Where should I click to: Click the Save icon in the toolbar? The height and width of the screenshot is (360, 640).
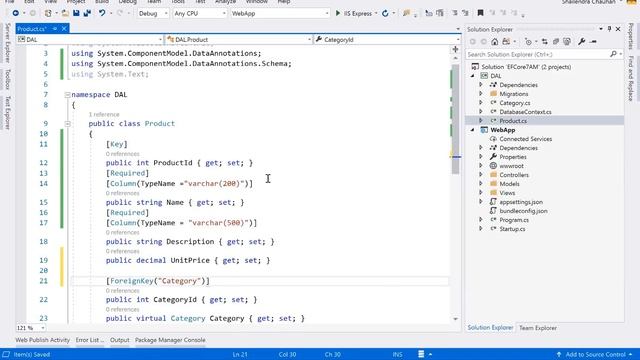click(x=76, y=13)
